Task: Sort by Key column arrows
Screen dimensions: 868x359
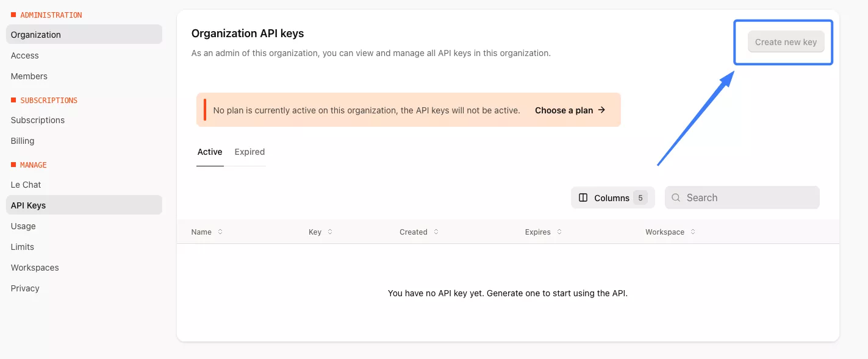Action: [x=330, y=232]
